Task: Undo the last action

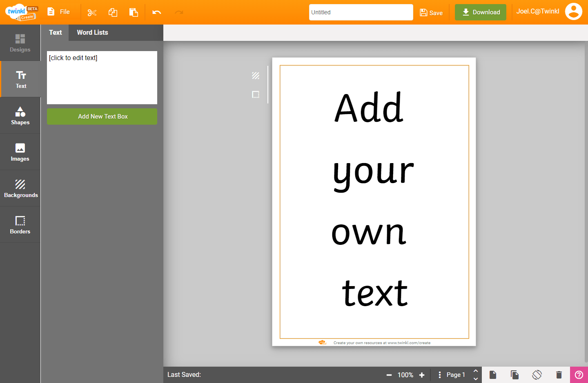Action: coord(157,12)
